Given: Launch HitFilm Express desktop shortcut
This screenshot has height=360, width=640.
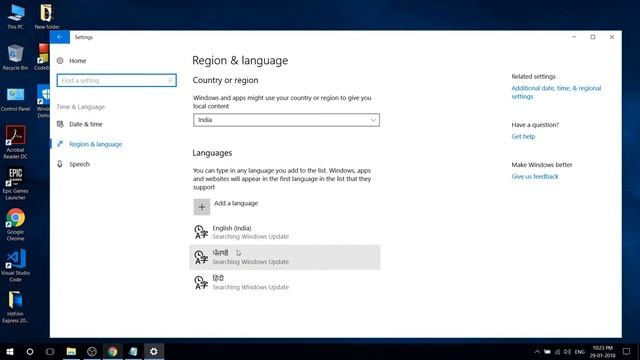Looking at the screenshot, I should click(16, 307).
